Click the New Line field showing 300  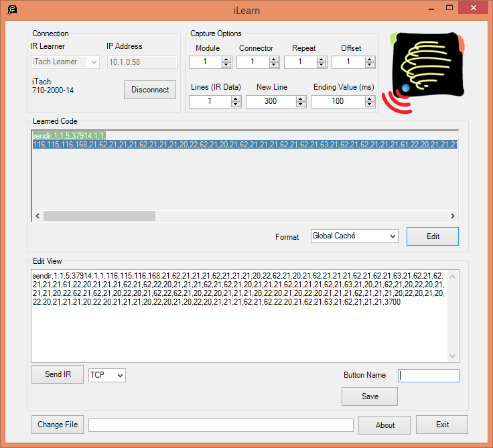tap(271, 102)
